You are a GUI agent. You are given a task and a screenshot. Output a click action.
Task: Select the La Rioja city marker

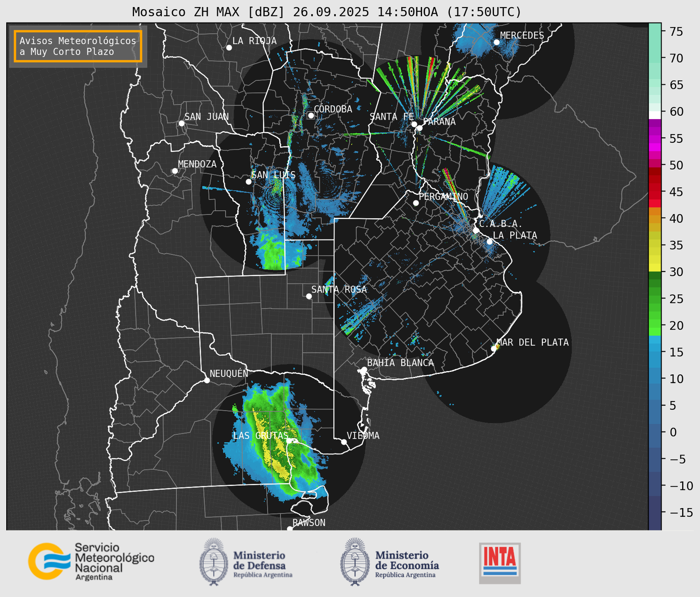click(229, 48)
